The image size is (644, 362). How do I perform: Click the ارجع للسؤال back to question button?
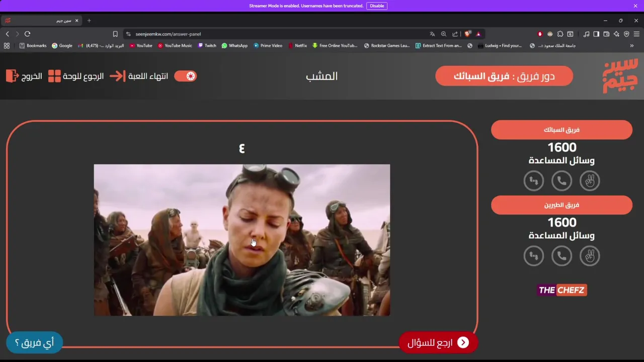click(438, 342)
